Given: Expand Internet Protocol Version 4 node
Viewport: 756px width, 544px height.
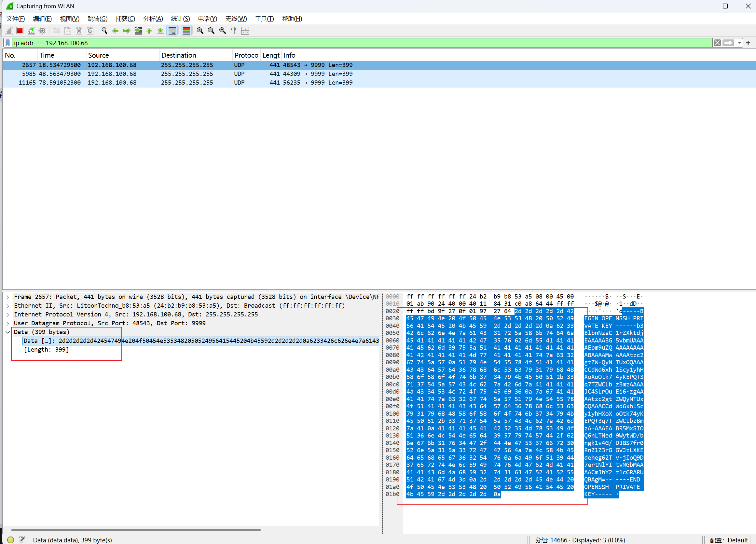Looking at the screenshot, I should 8,314.
